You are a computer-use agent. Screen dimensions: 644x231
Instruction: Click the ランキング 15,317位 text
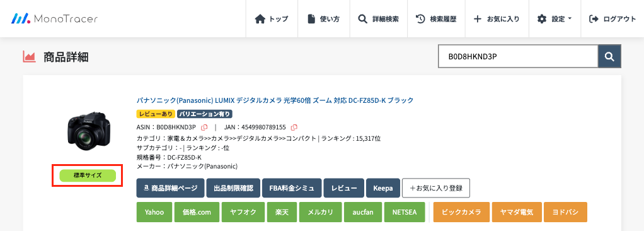pyautogui.click(x=351, y=138)
